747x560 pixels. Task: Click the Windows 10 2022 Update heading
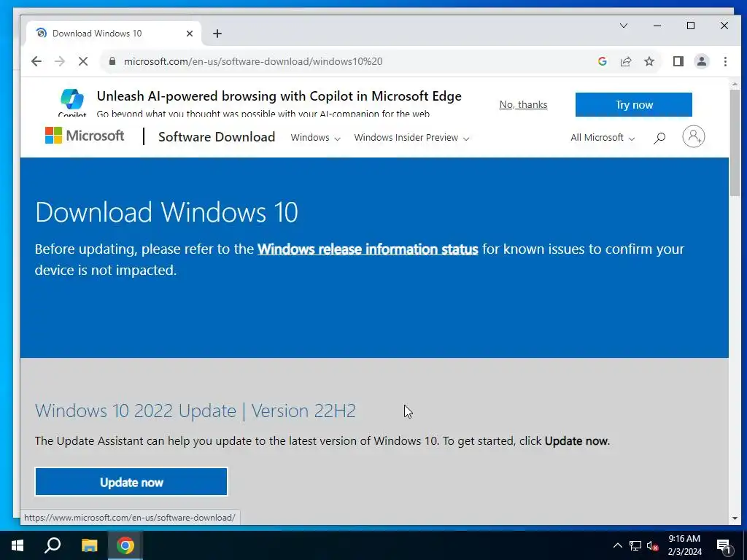(x=196, y=411)
